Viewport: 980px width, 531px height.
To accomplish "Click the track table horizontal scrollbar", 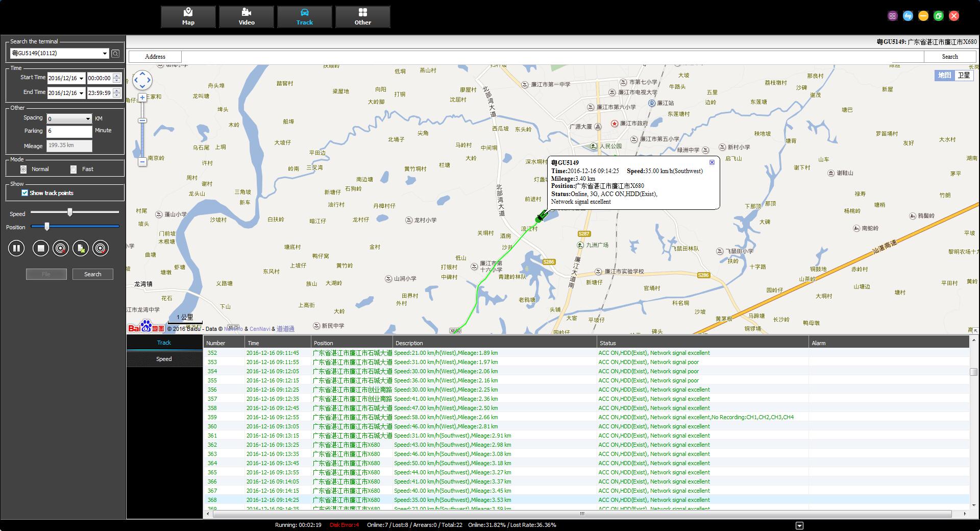I will 583,514.
